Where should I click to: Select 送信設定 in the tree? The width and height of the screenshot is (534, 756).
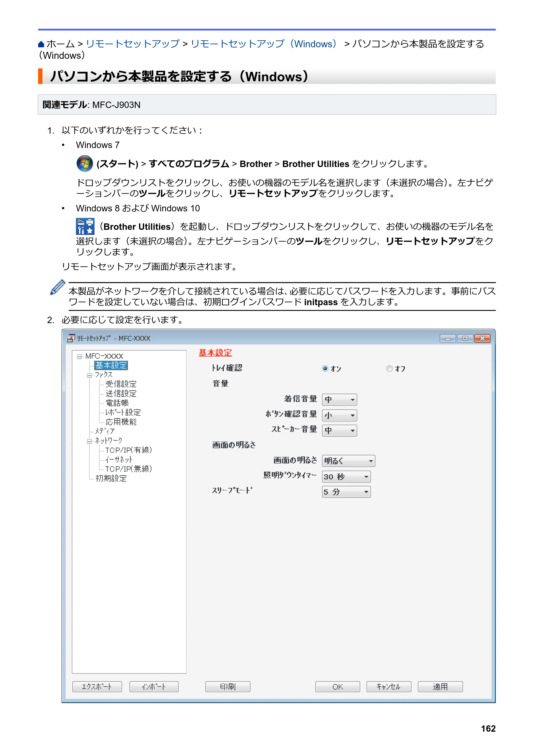pyautogui.click(x=121, y=393)
